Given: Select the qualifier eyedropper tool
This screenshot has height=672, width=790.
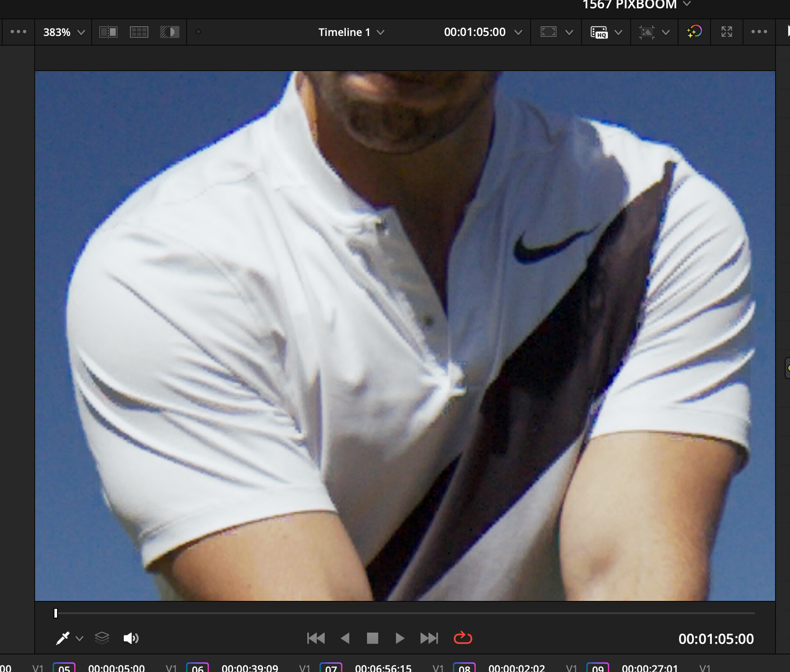Looking at the screenshot, I should pyautogui.click(x=63, y=638).
